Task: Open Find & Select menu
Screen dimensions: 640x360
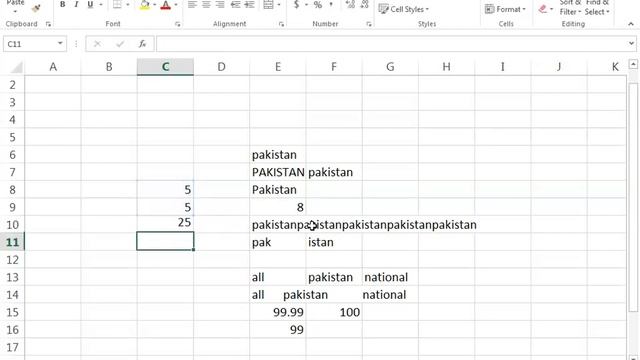Action: (x=597, y=8)
